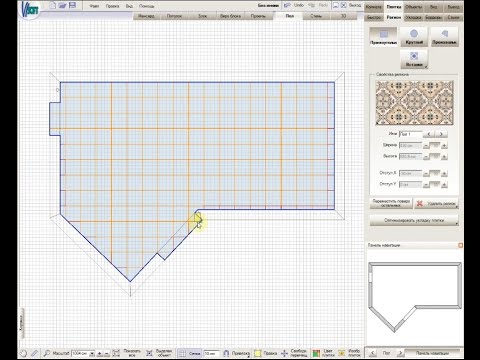Increase the width with its plus button
480x360 pixels.
coord(444,145)
